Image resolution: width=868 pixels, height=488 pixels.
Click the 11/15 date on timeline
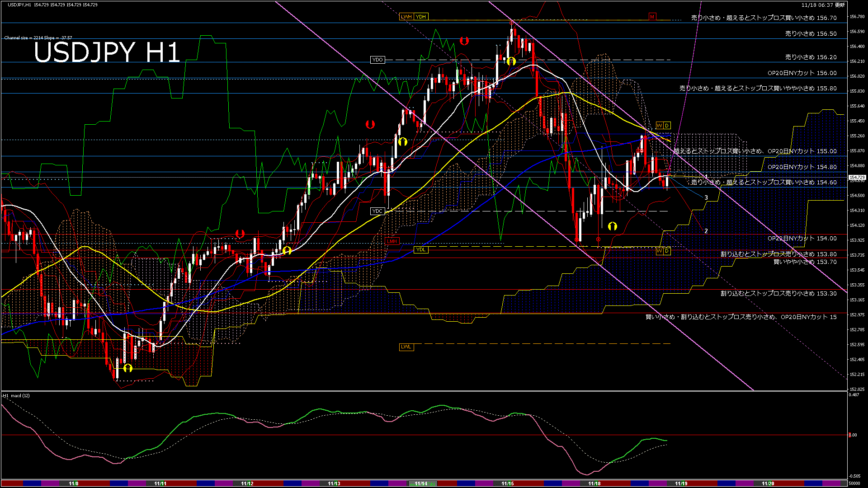pos(507,483)
